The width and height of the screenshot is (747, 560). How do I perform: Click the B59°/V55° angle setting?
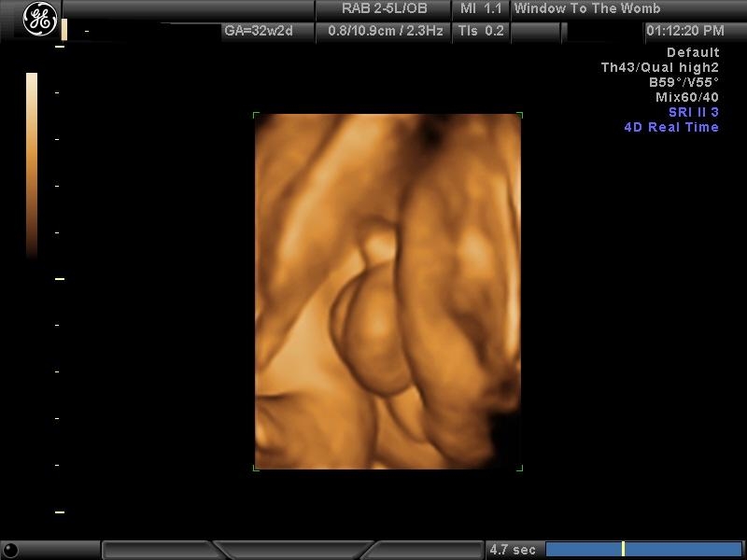(x=684, y=82)
